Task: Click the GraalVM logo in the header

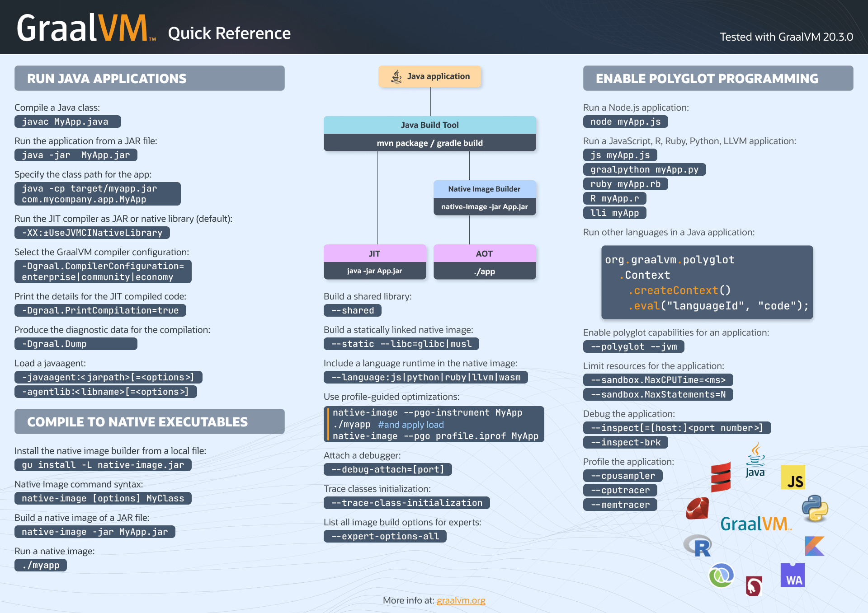Action: 86,28
